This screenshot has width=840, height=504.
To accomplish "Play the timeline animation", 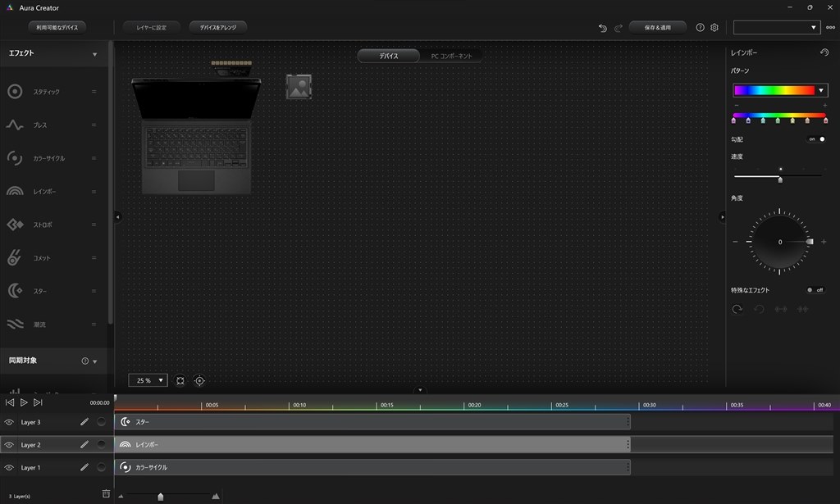I will 24,402.
